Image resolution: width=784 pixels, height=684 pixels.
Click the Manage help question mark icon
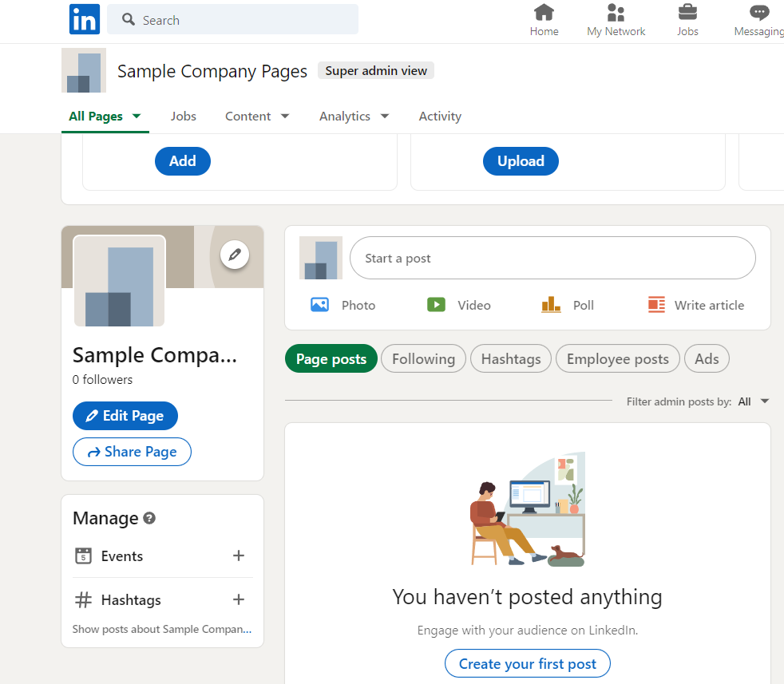[x=149, y=518]
